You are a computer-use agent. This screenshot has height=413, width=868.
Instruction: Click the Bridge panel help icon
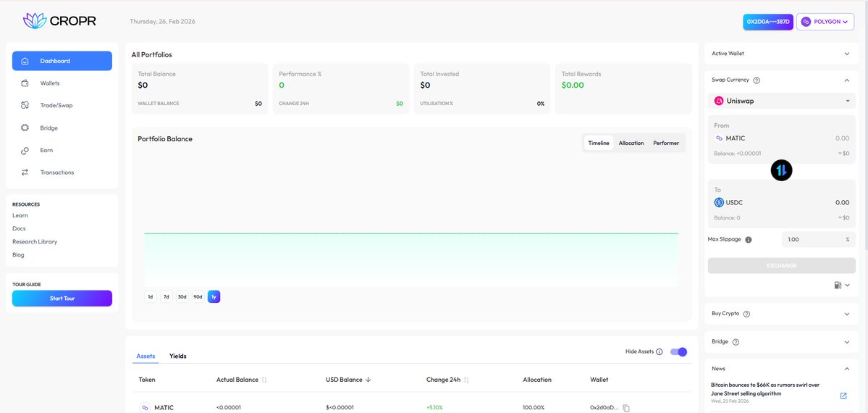(x=736, y=342)
